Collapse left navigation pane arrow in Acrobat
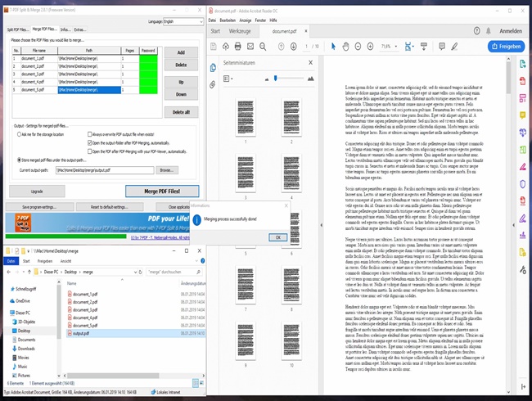 [x=321, y=225]
